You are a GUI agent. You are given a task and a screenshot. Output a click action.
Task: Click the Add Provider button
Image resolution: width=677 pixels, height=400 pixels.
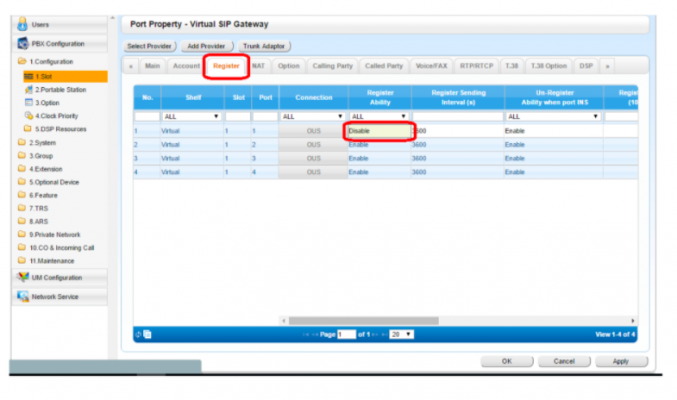(206, 46)
